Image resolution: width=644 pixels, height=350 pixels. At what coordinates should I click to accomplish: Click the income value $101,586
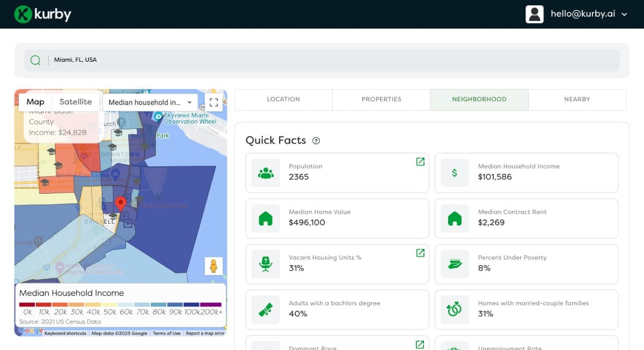495,177
